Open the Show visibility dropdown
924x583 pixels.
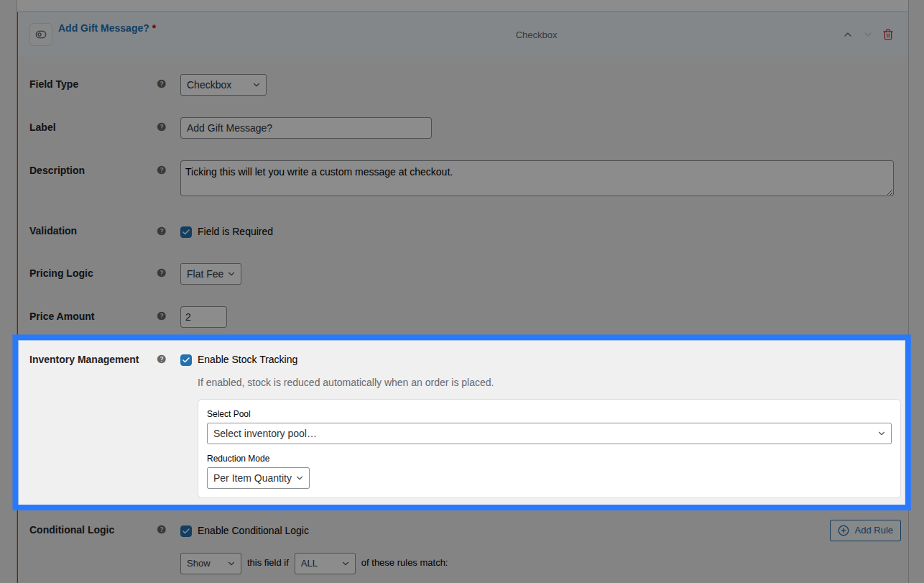(x=211, y=563)
